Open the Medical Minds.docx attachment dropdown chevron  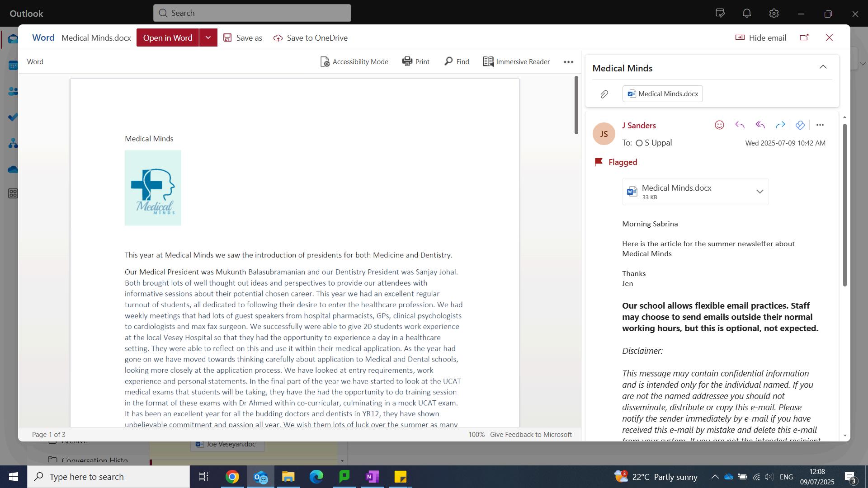759,192
